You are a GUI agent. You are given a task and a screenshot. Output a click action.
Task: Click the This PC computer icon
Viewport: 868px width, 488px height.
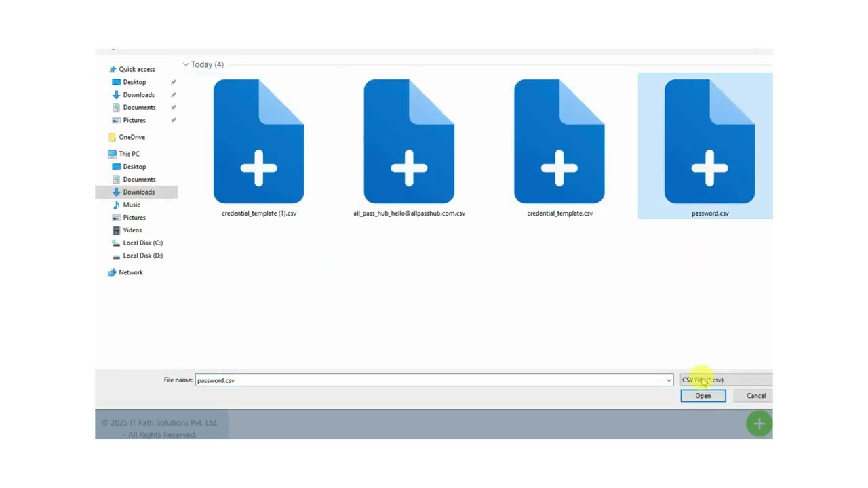click(x=113, y=154)
